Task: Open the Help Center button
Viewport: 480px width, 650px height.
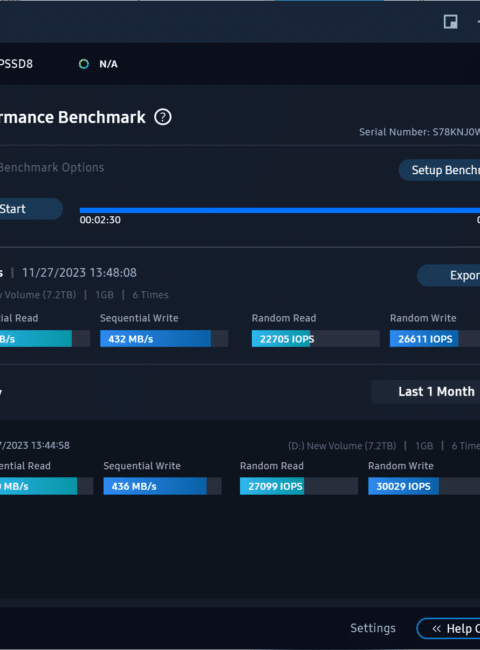Action: click(x=448, y=628)
